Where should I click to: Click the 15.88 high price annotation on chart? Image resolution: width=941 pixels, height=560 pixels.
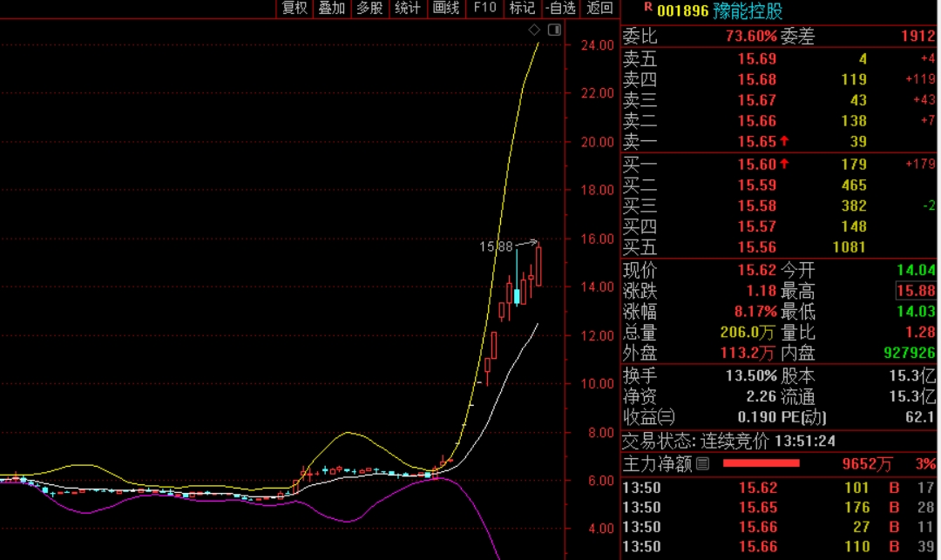(x=496, y=246)
